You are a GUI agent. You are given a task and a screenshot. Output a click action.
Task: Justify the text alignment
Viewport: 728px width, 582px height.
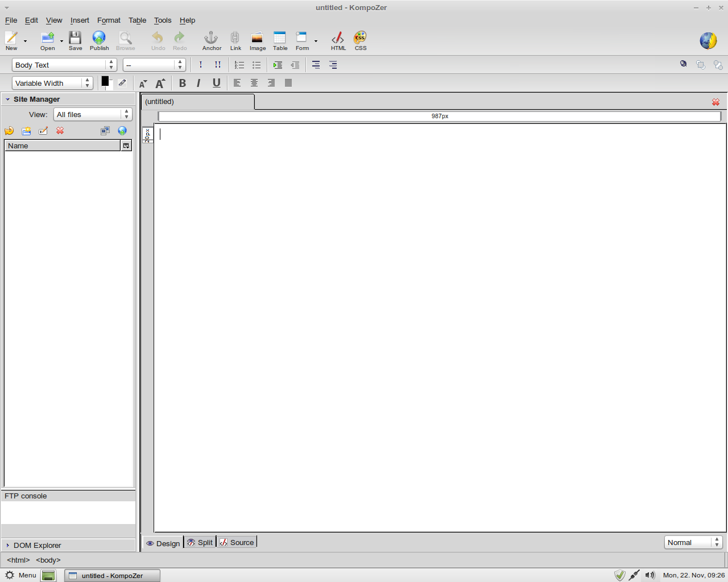click(288, 83)
